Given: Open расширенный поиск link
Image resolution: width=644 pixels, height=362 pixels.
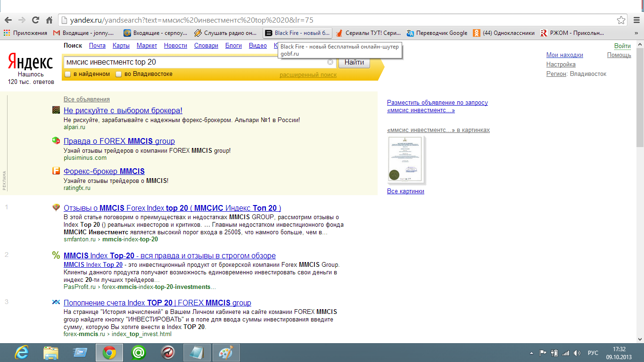Looking at the screenshot, I should coord(308,75).
